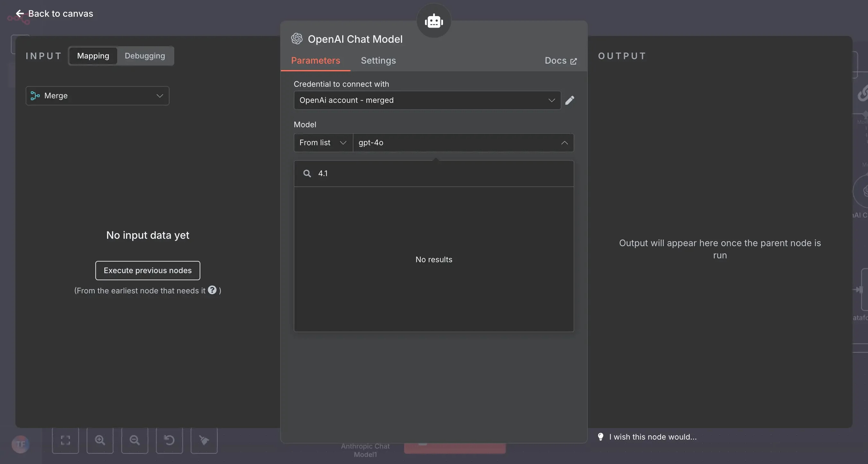Zoom out on the canvas
The image size is (868, 464).
pyautogui.click(x=135, y=440)
